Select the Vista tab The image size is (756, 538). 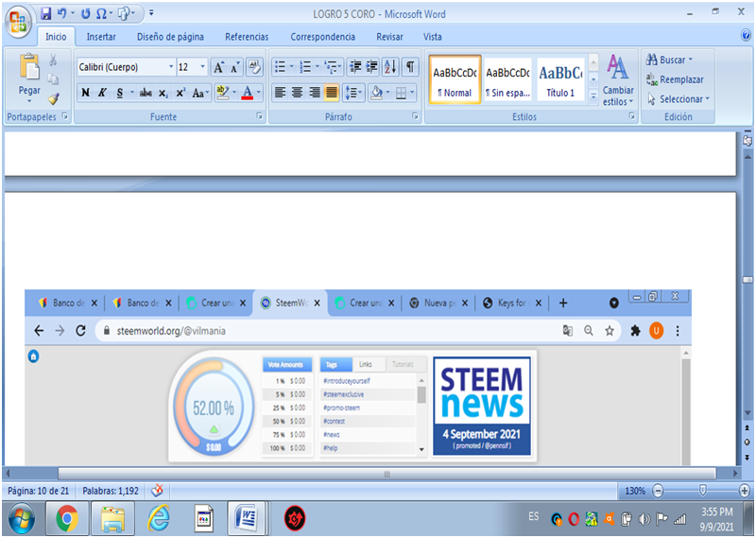(x=433, y=37)
